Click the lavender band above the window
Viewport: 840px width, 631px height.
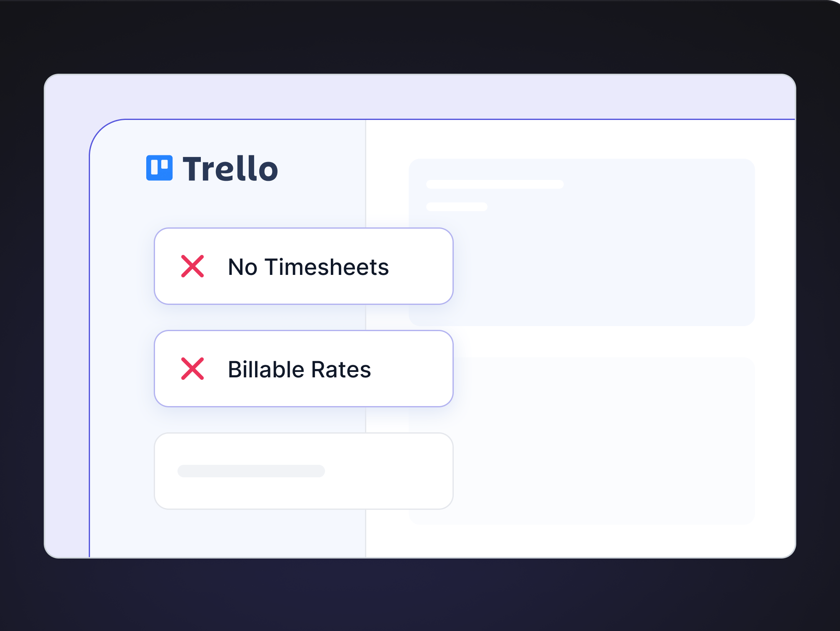point(417,97)
